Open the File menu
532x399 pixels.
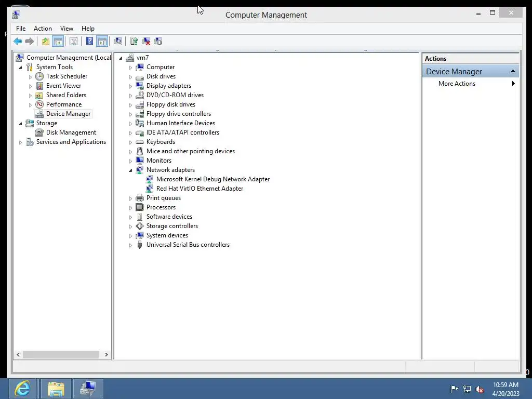(21, 29)
